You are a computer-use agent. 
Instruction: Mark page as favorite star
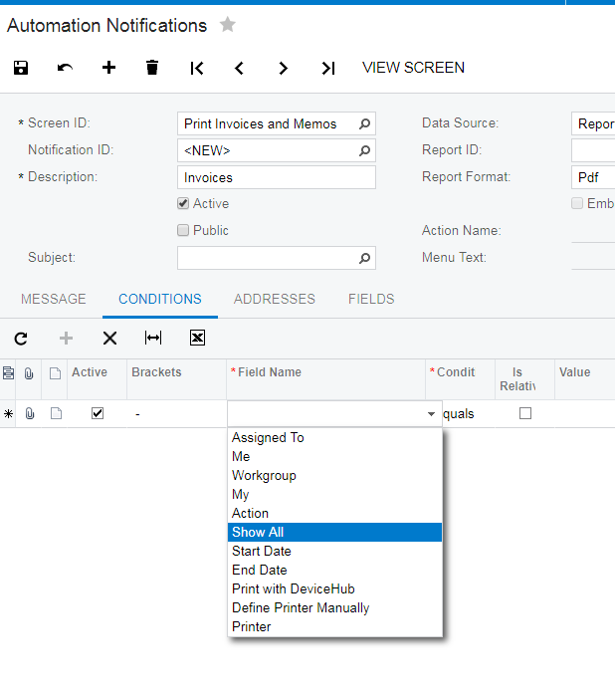(228, 25)
